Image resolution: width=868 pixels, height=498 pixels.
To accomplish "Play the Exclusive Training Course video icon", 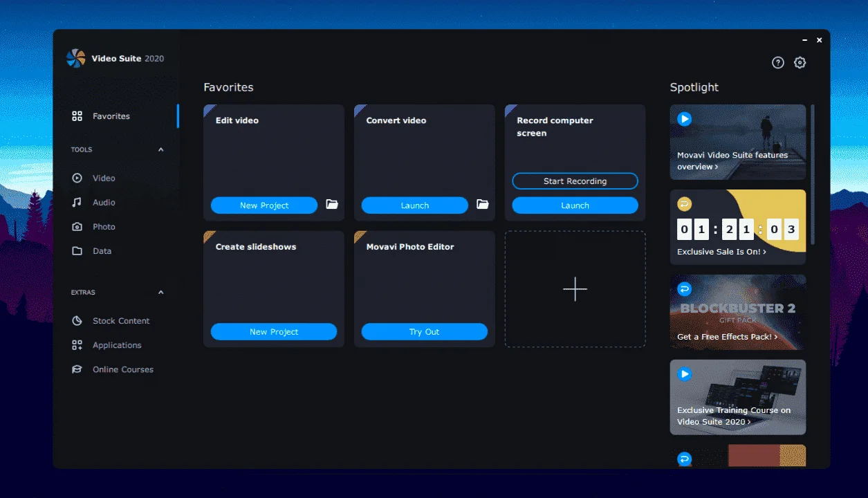I will coord(685,374).
